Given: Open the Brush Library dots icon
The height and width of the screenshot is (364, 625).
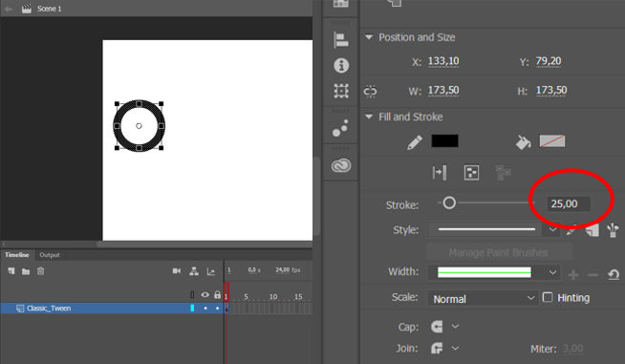Looking at the screenshot, I should coord(340,128).
